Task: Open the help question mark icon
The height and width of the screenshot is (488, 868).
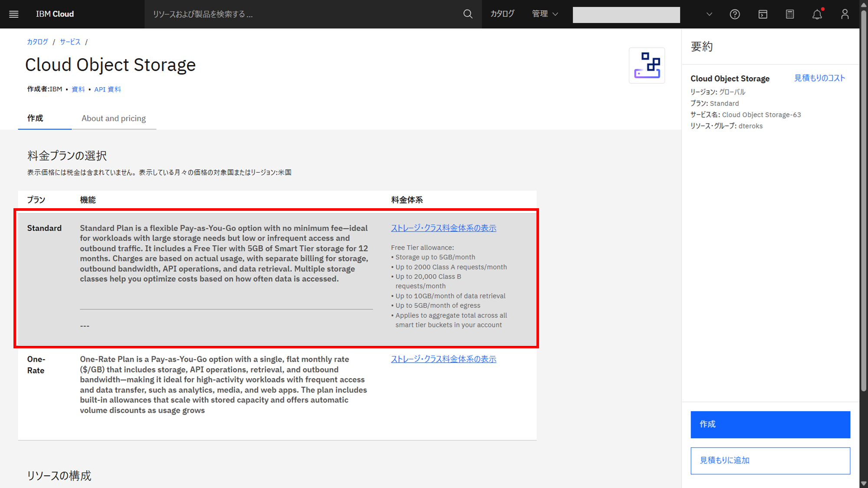Action: pyautogui.click(x=734, y=14)
